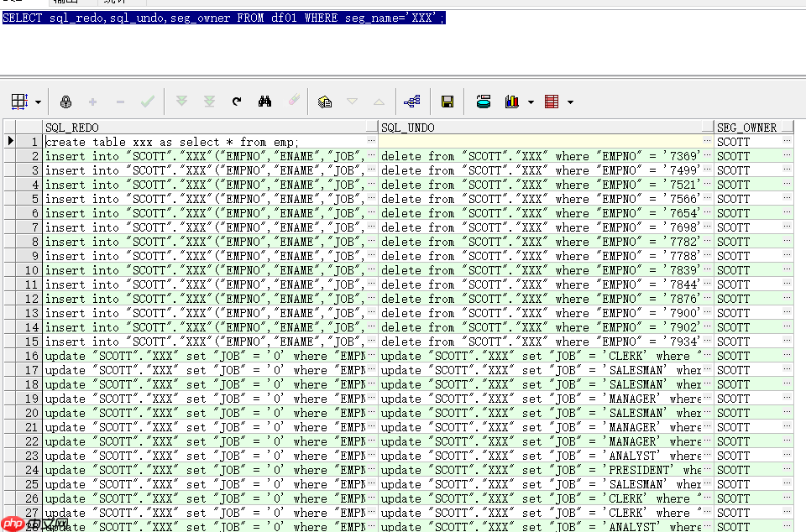Open ellipsis editor for row 2 SQL_REDO
The image size is (806, 532).
click(x=371, y=155)
